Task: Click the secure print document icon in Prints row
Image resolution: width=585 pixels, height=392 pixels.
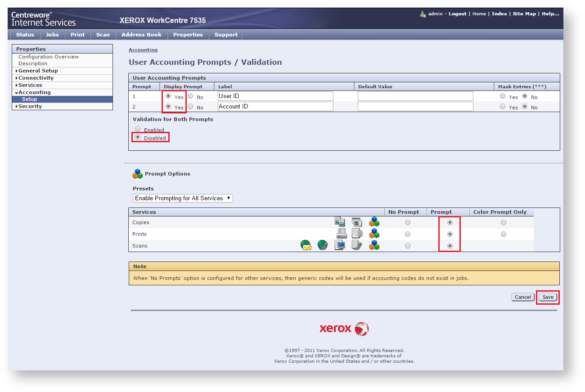Action: point(357,233)
